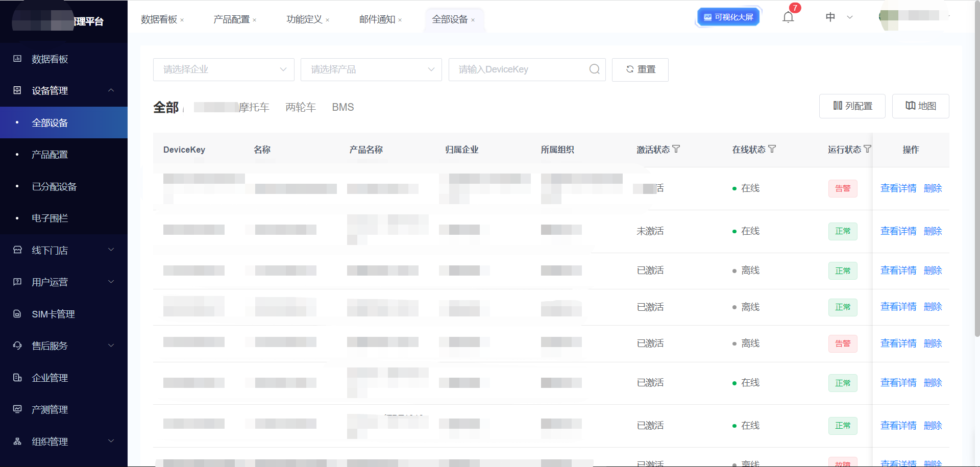Open the 请选择产品 dropdown
The image size is (980, 467).
[371, 69]
